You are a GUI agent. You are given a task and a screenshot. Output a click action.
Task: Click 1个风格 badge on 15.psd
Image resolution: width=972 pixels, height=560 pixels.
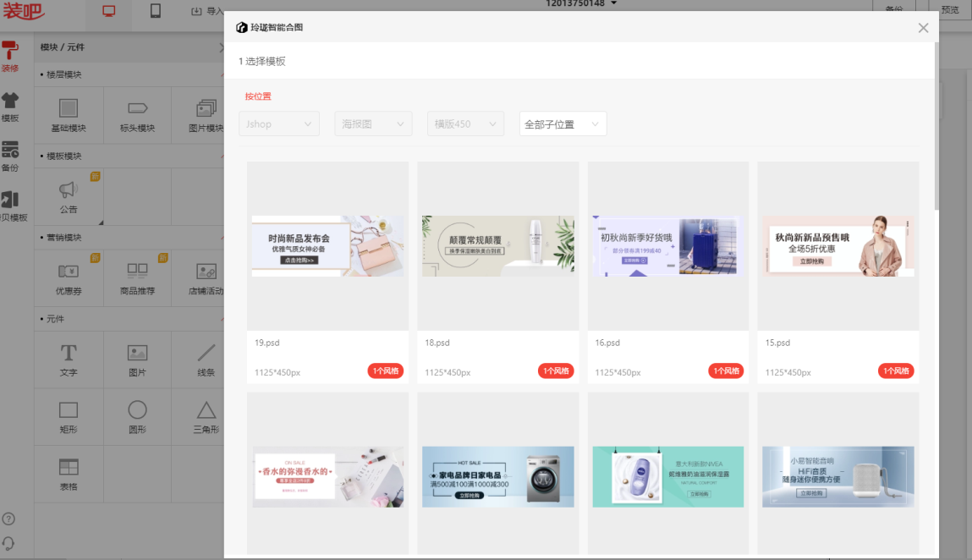(x=897, y=371)
